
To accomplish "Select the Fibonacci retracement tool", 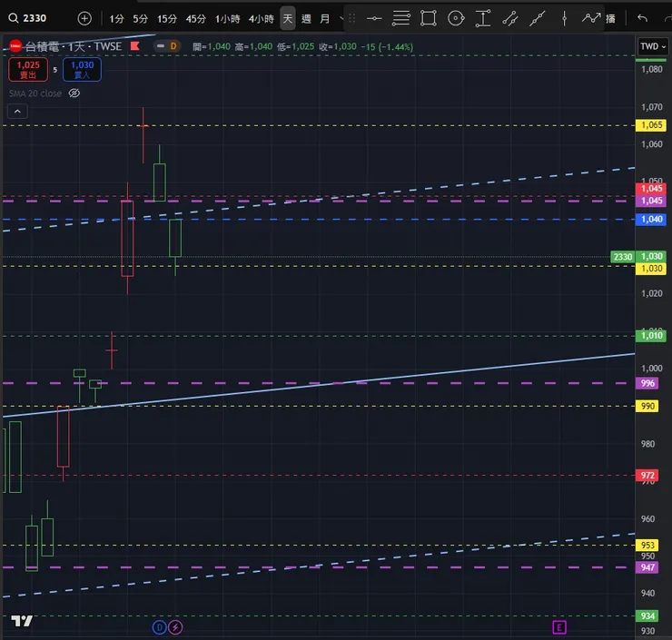I will pos(401,18).
